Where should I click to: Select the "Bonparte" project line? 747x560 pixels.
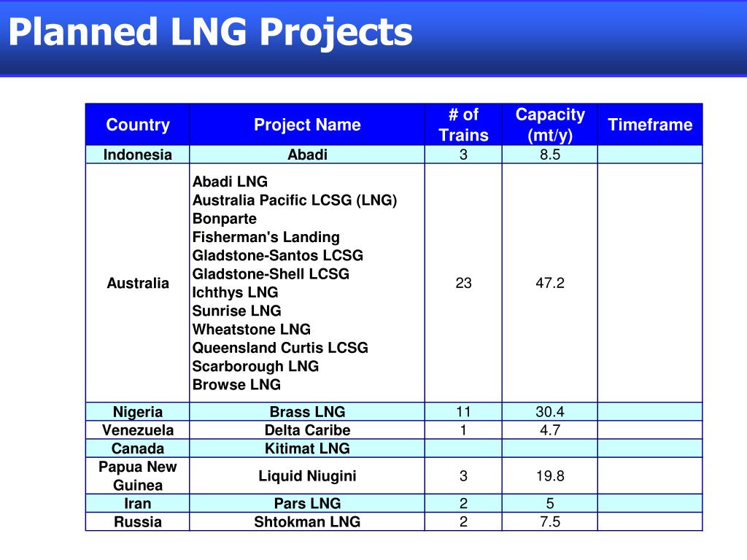click(x=225, y=219)
